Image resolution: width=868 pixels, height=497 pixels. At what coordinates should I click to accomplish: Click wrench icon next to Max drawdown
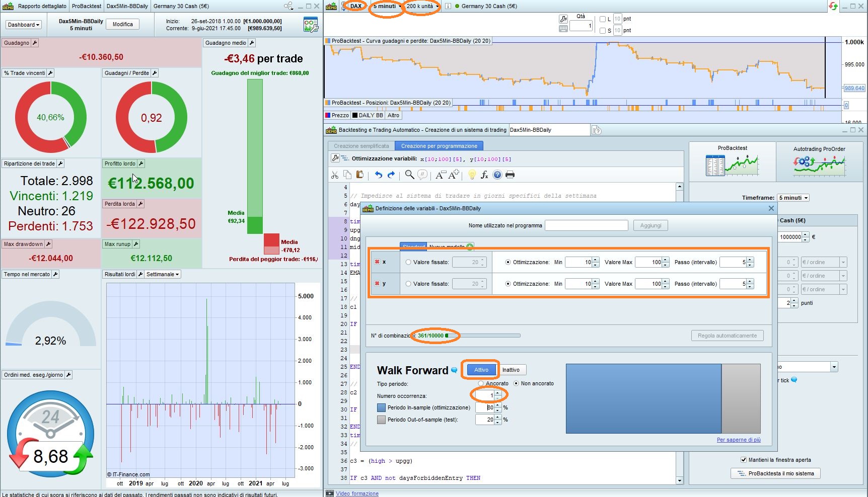[x=48, y=244]
